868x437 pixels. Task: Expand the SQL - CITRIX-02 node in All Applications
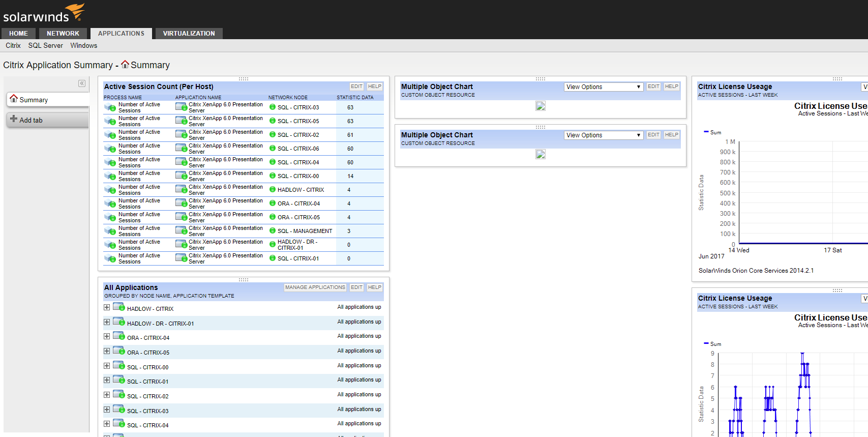[107, 395]
